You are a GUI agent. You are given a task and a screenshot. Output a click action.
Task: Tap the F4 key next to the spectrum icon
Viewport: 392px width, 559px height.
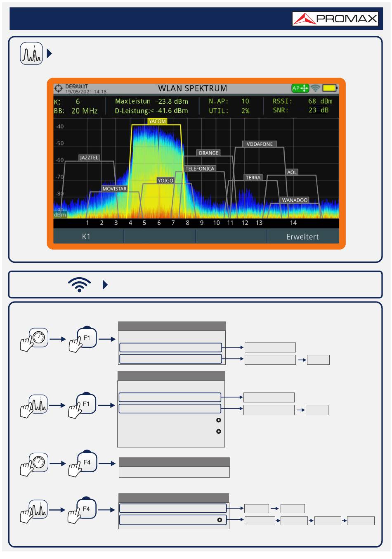pos(83,510)
